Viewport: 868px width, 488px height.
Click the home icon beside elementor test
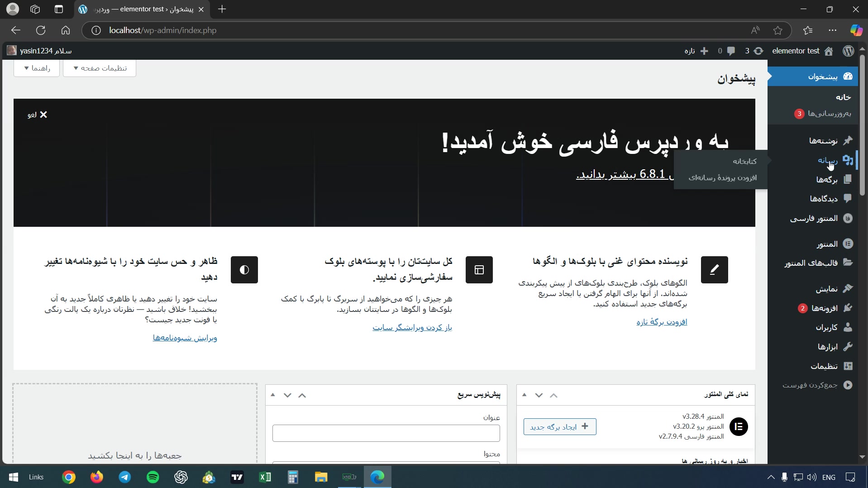point(829,51)
